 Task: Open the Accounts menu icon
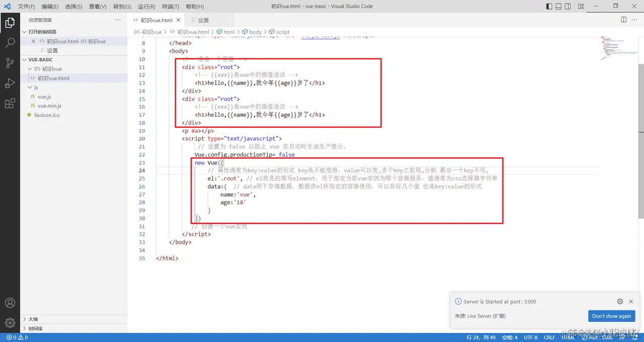coord(10,303)
